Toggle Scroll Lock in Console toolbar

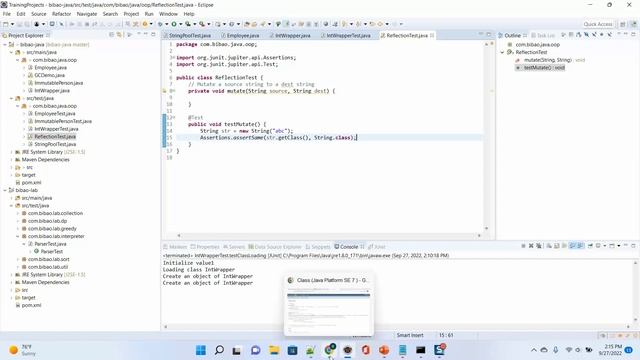click(x=556, y=246)
